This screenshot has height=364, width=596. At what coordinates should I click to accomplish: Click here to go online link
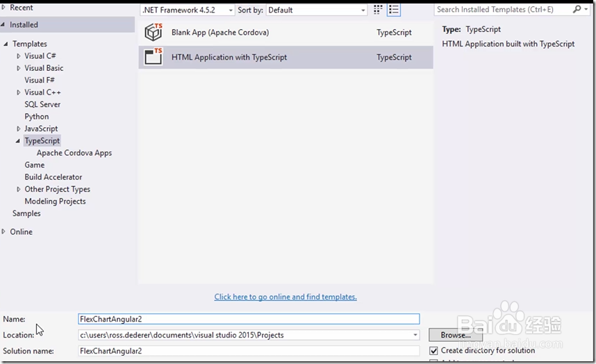(285, 297)
